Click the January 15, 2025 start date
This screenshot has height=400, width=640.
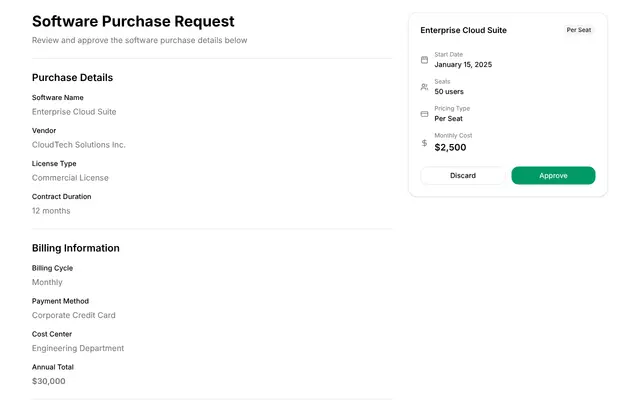tap(463, 64)
